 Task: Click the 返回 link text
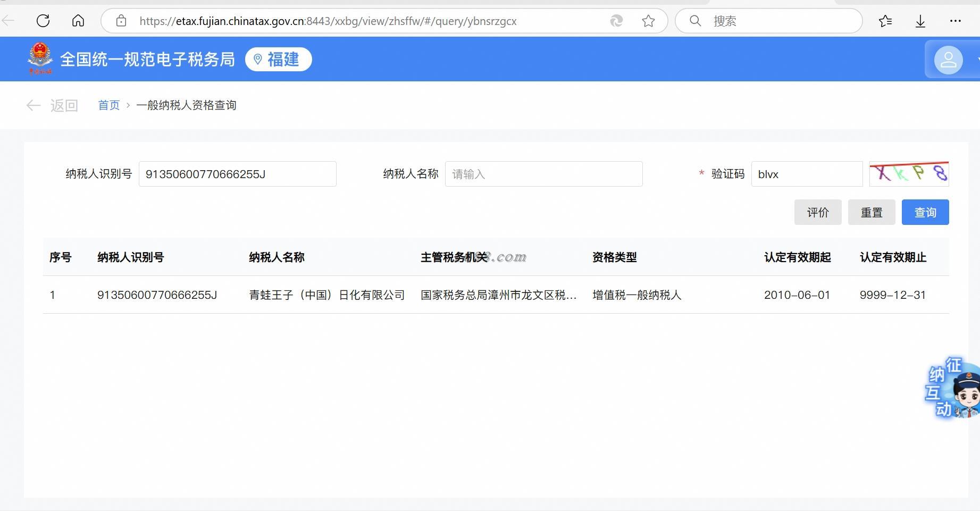tap(64, 105)
